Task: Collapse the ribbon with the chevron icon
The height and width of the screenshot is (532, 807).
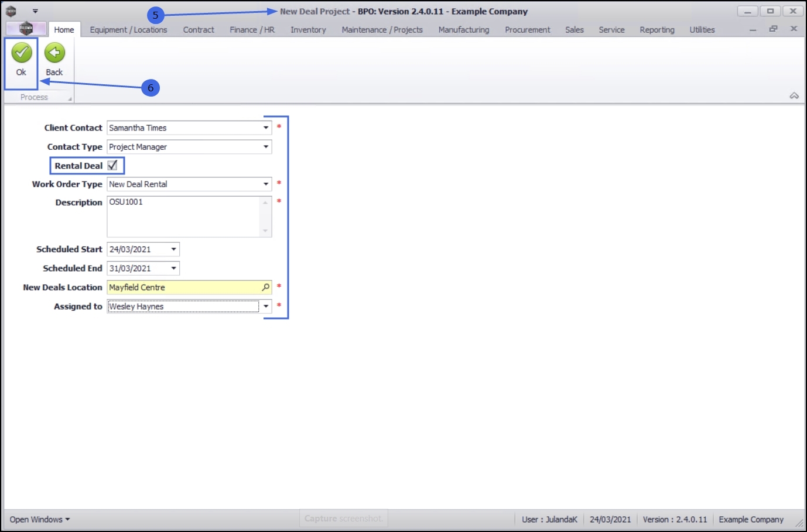Action: [794, 95]
